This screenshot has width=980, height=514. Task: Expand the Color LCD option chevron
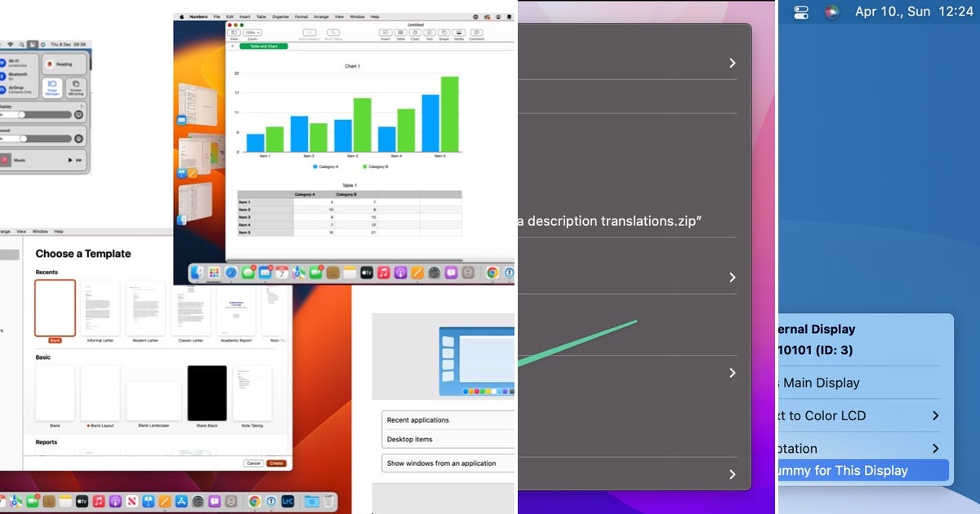936,416
